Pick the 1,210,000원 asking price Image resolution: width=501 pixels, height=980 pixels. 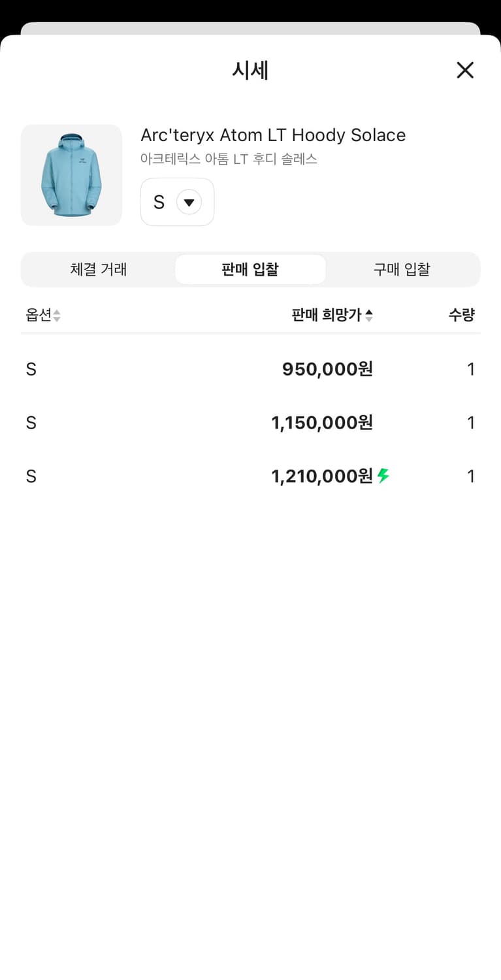point(322,476)
